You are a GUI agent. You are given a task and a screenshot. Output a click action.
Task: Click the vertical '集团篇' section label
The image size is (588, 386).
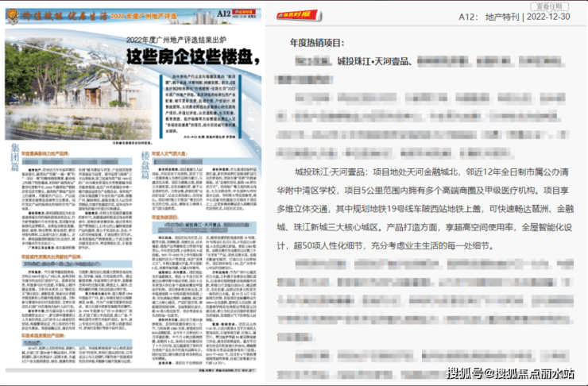click(14, 157)
